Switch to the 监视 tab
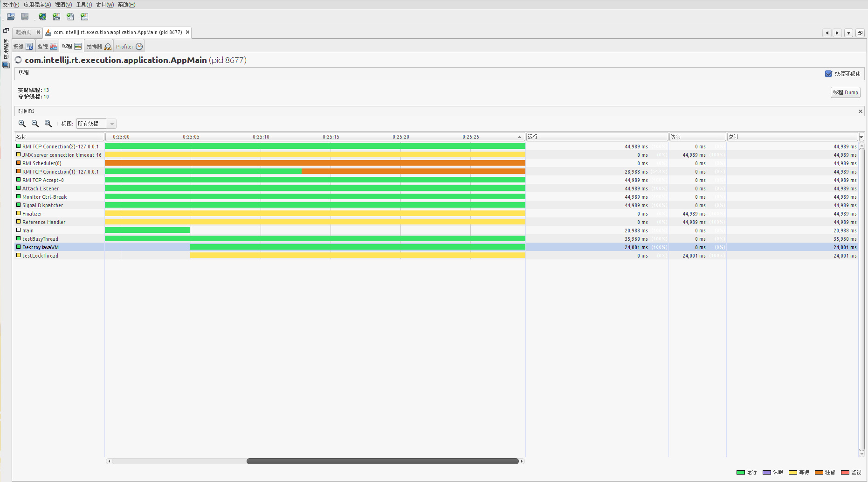 click(48, 47)
